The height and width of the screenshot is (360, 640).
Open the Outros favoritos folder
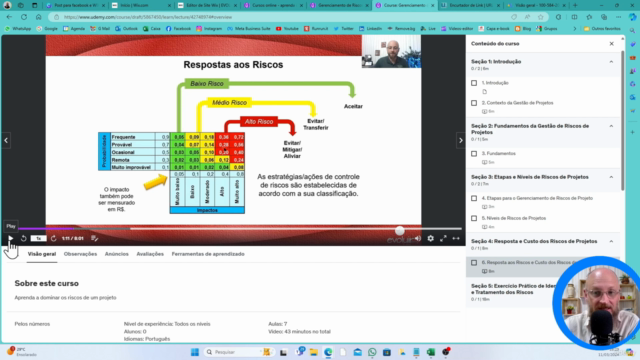(602, 29)
